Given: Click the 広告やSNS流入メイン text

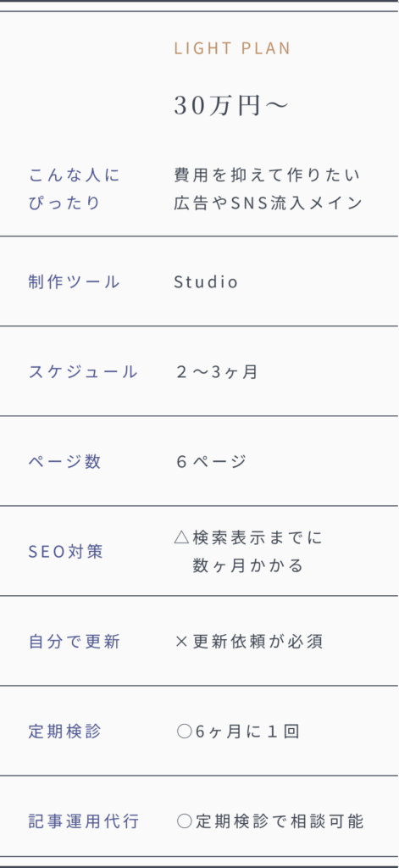Looking at the screenshot, I should (269, 203).
